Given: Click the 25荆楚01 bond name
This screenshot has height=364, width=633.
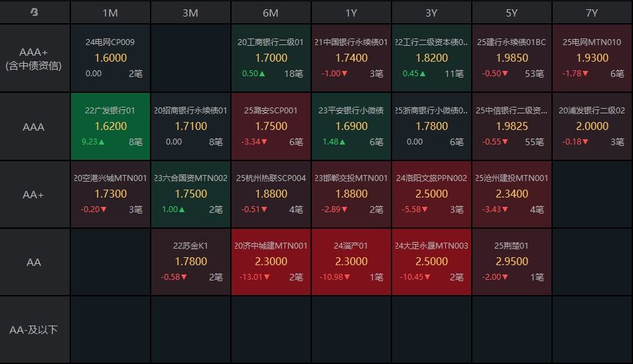Looking at the screenshot, I should [512, 246].
